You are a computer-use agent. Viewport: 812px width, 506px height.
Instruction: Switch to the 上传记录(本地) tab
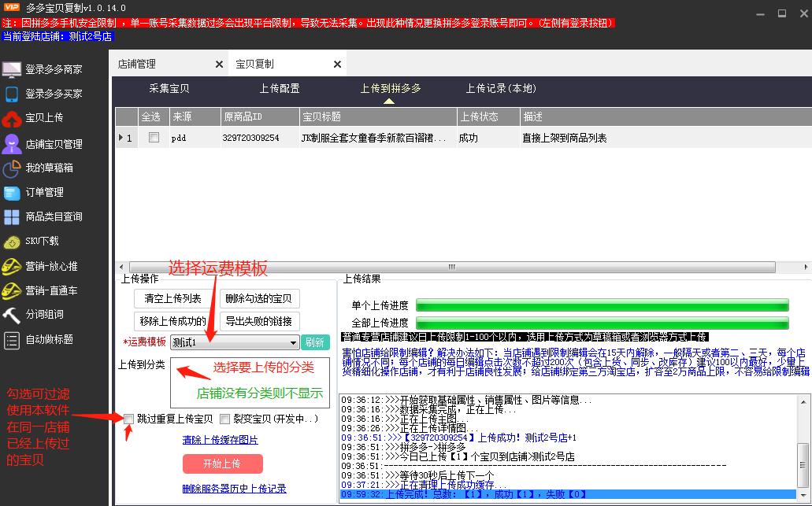501,89
